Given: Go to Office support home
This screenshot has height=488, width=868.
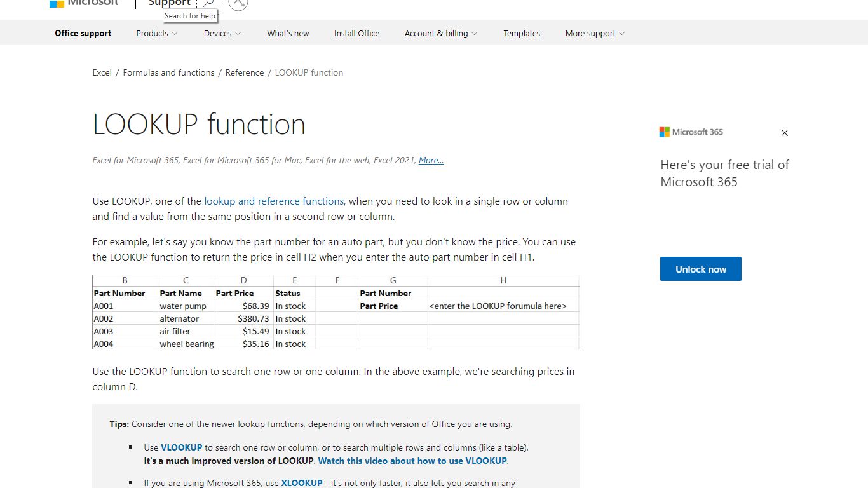Looking at the screenshot, I should pos(83,34).
